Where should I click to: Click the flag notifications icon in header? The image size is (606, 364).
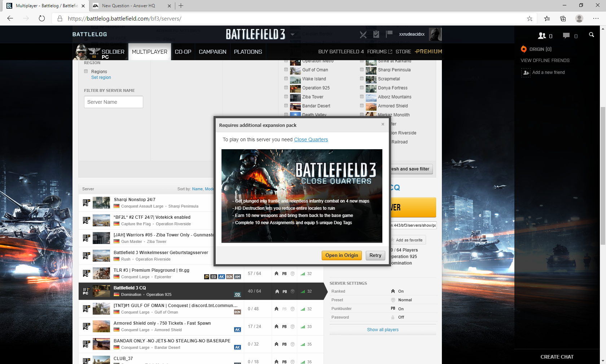coord(389,34)
